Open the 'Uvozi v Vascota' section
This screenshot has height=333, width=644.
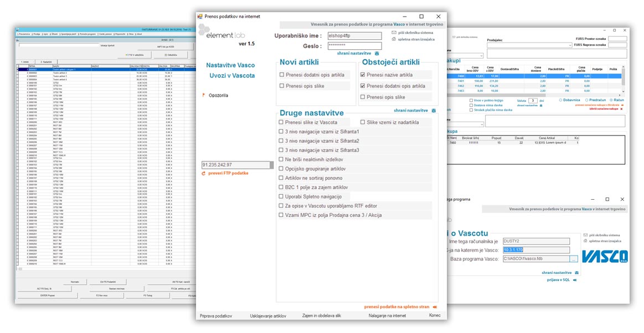click(232, 75)
